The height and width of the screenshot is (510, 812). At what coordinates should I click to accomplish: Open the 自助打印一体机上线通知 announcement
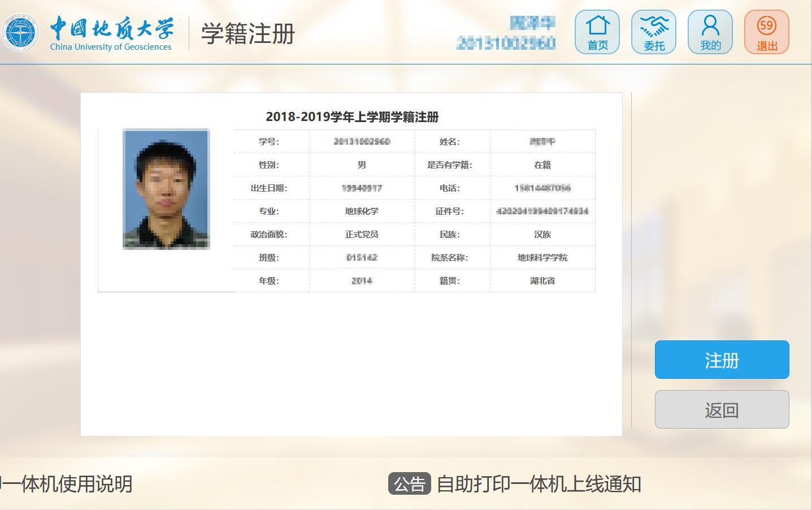tap(539, 484)
